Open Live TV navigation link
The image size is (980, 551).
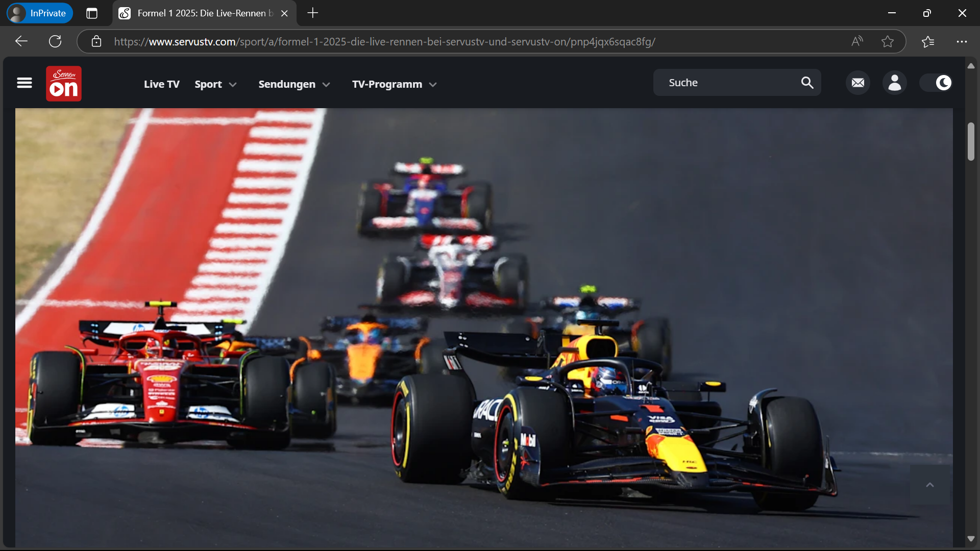pyautogui.click(x=161, y=84)
